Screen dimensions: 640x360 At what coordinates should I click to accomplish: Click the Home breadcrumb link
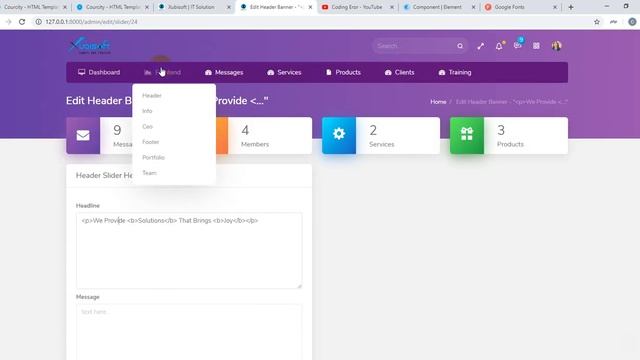(x=438, y=102)
